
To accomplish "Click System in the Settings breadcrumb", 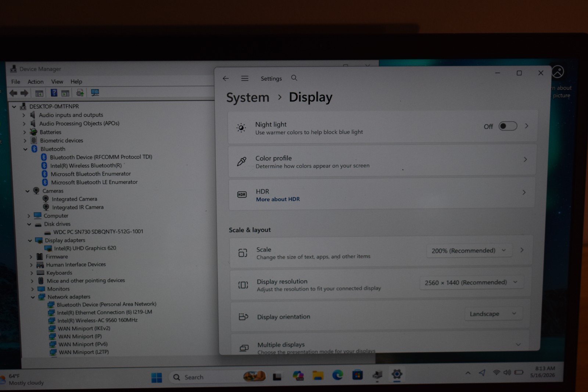I will [x=248, y=98].
